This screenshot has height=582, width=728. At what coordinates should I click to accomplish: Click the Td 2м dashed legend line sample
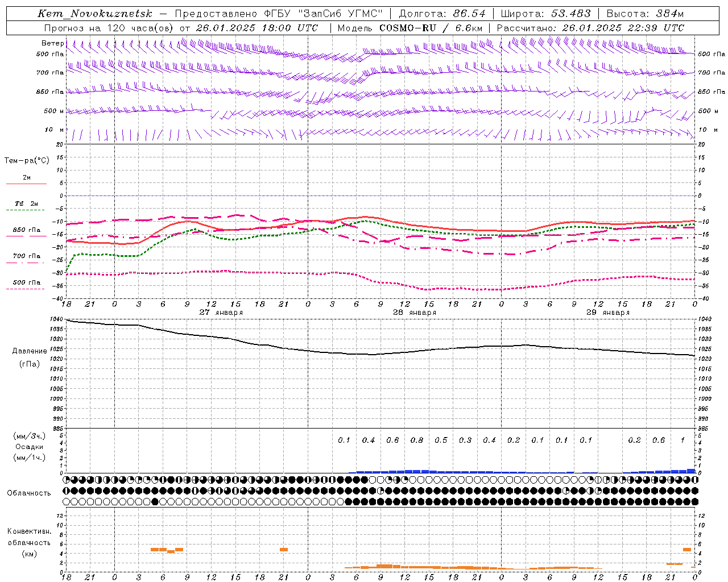tap(26, 210)
